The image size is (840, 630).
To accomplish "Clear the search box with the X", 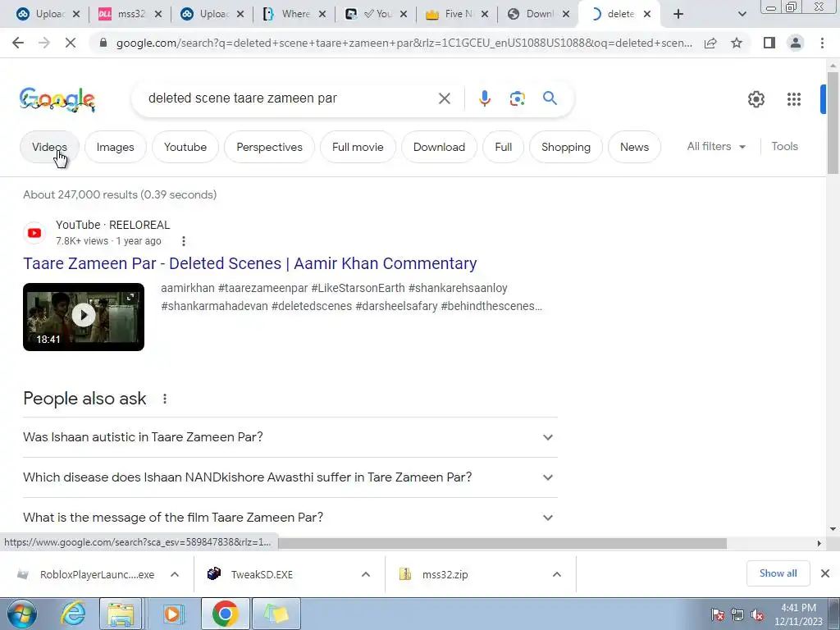I will [x=444, y=98].
